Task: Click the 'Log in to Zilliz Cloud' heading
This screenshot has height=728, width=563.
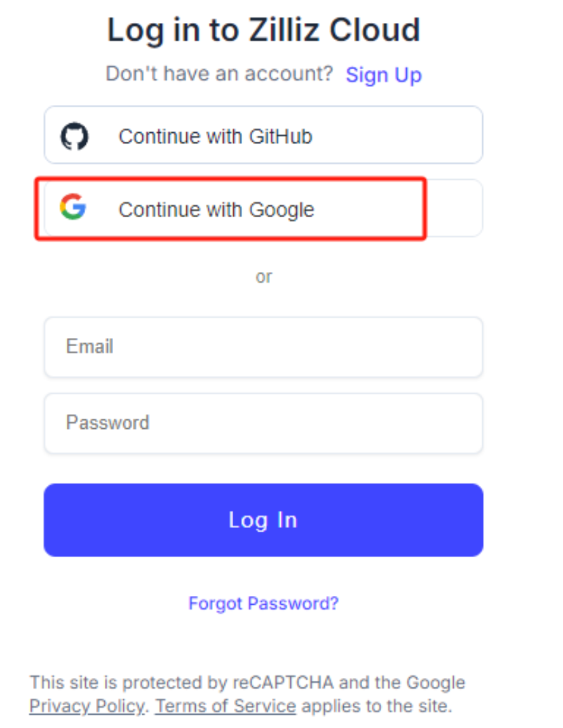Action: tap(263, 30)
